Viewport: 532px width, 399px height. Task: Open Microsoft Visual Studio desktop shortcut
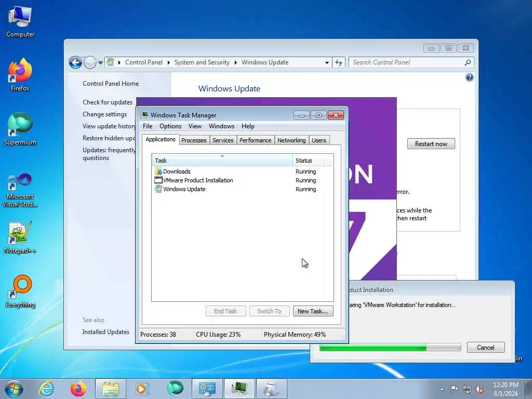tap(20, 190)
